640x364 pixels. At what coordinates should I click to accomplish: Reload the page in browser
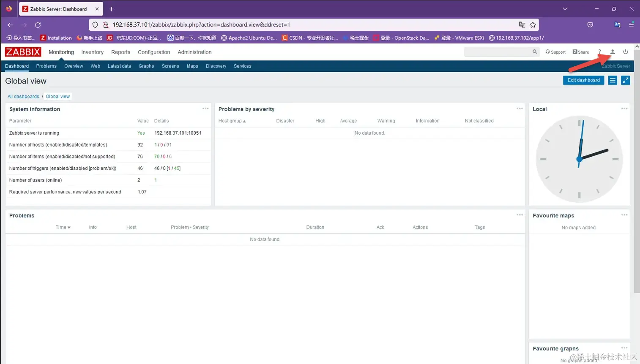(38, 25)
